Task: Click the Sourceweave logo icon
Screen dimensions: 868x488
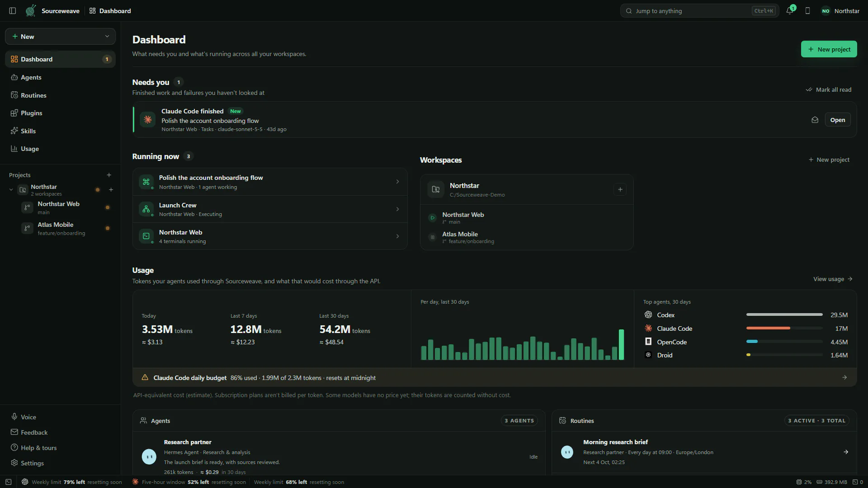Action: click(30, 11)
